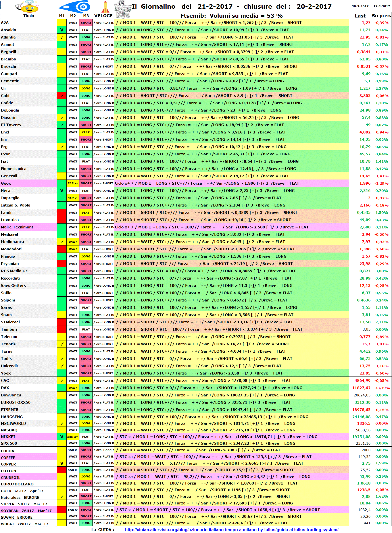Select the 'NIKKEI' title cell
Screen dimensions: 392x533
pyautogui.click(x=29, y=437)
